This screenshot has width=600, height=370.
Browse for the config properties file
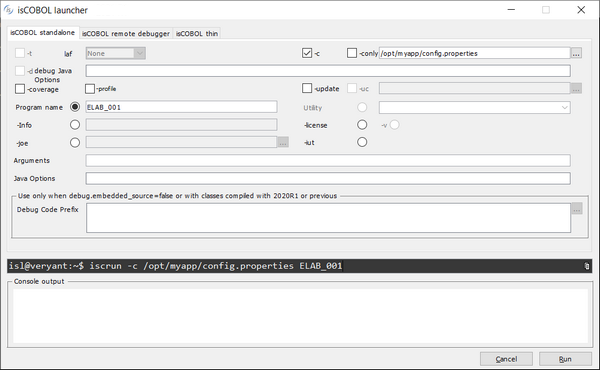(x=576, y=53)
